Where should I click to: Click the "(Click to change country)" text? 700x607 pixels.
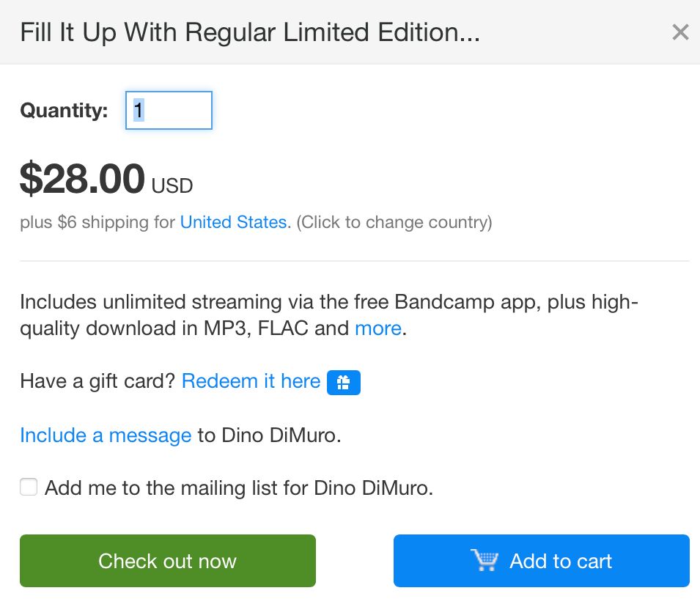coord(394,222)
